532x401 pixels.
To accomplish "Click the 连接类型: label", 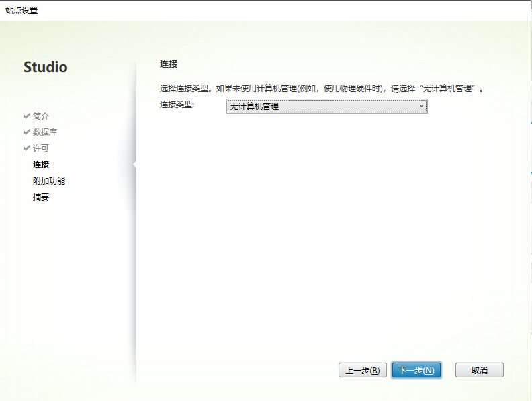I will [x=177, y=105].
